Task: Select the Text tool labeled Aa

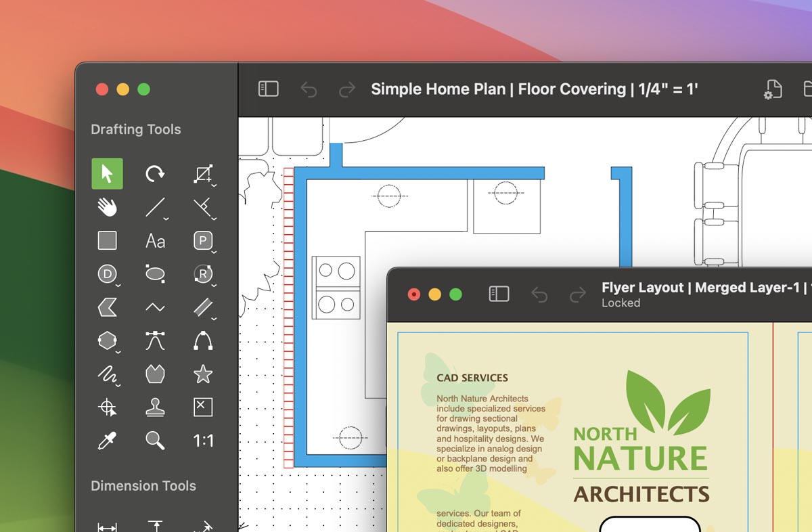Action: pos(155,240)
